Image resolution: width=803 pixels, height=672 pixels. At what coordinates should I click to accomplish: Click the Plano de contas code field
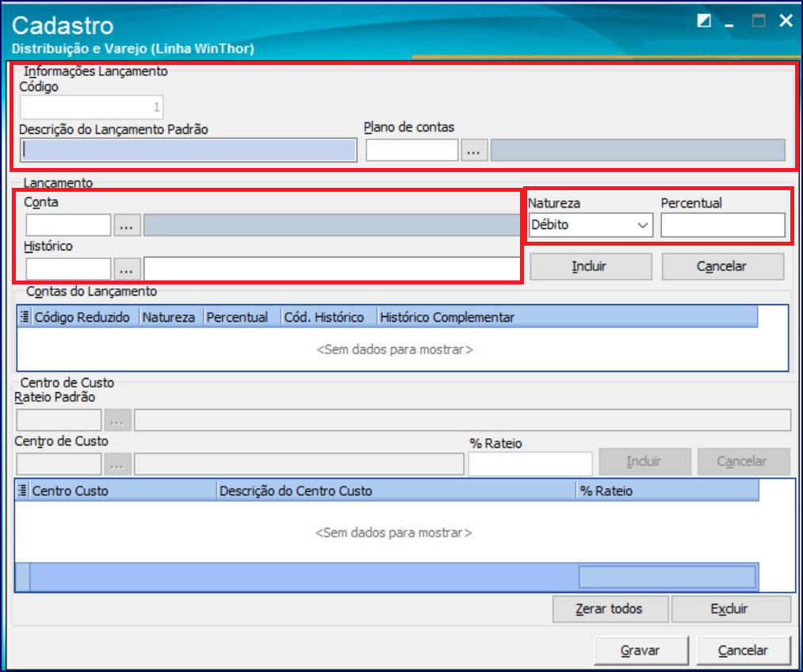[x=411, y=151]
